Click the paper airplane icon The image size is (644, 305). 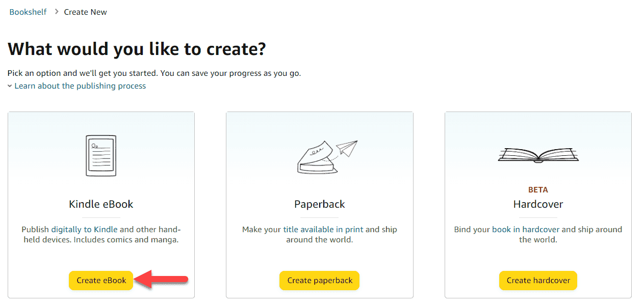347,148
